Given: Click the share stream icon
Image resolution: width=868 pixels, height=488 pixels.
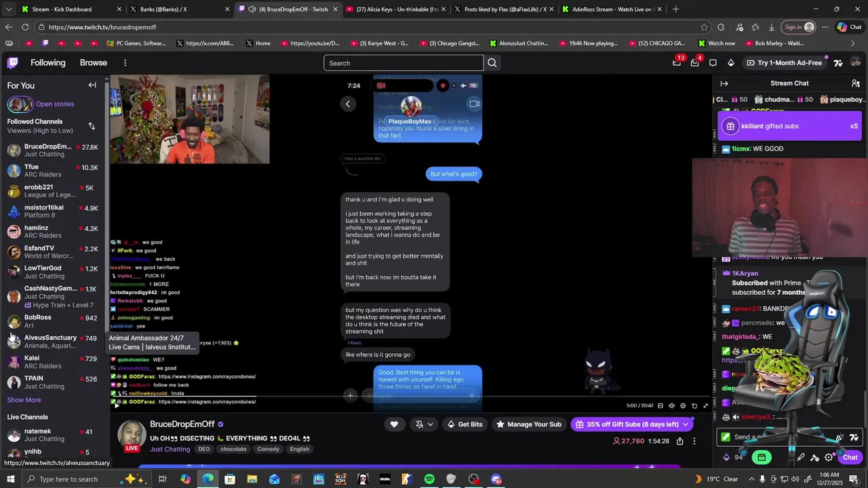Looking at the screenshot, I should coord(679,441).
